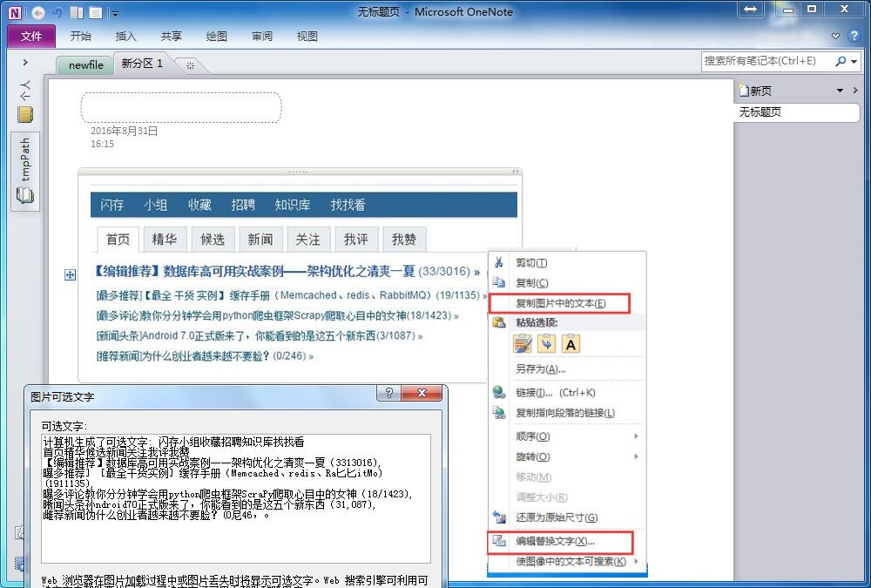Open search scope dropdown arrow
871x588 pixels.
[854, 62]
